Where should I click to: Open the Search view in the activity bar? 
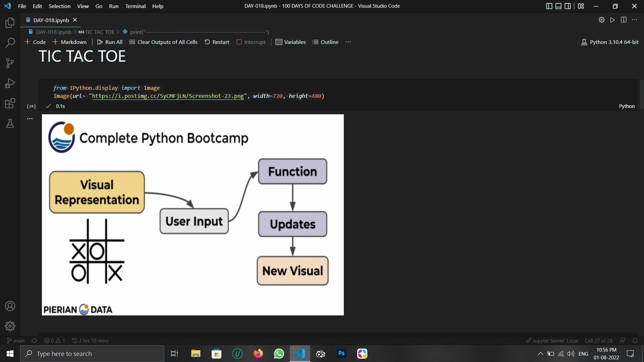click(x=10, y=43)
